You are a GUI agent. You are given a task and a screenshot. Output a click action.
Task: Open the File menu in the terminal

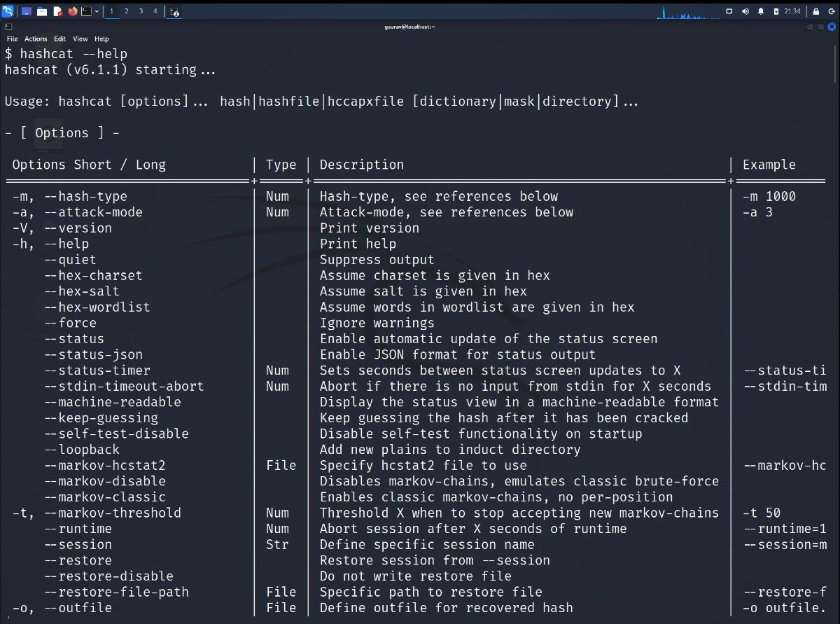12,39
